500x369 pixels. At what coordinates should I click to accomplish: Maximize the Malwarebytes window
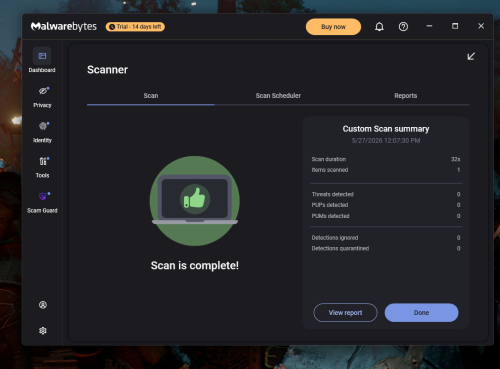455,26
